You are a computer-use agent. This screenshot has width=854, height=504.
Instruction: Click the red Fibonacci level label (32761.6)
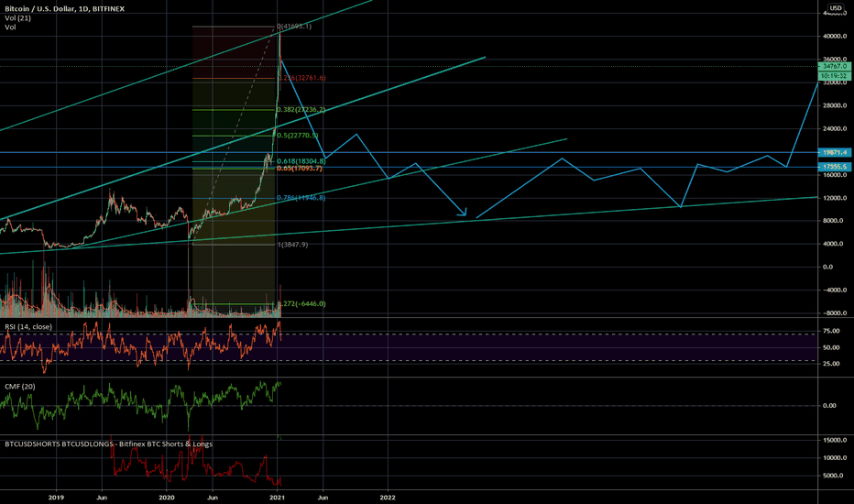pos(302,78)
